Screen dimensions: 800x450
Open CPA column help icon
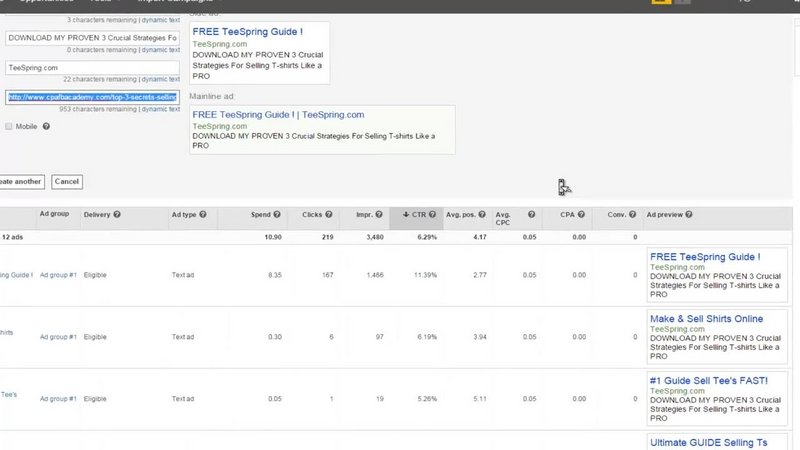581,214
